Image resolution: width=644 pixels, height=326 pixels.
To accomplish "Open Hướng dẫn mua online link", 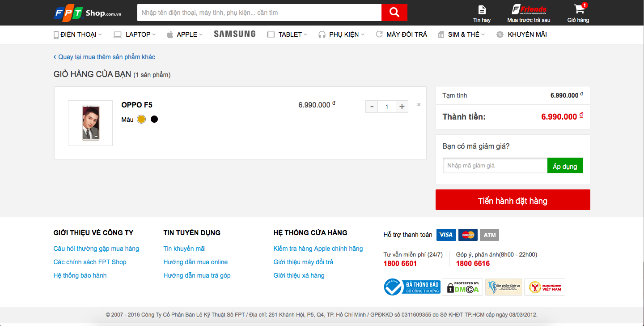I will 195,262.
